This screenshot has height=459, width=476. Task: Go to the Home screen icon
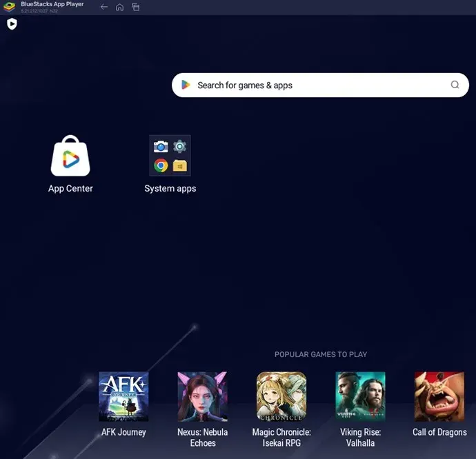(119, 7)
